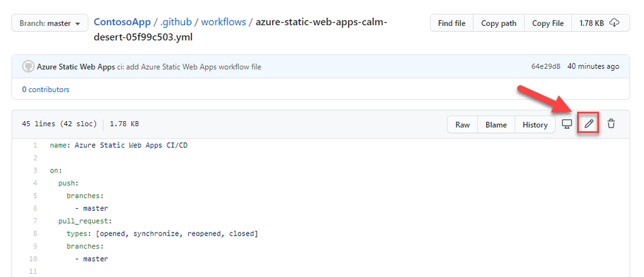Viewport: 644px width, 277px height.
Task: Open the file History
Action: pos(535,124)
